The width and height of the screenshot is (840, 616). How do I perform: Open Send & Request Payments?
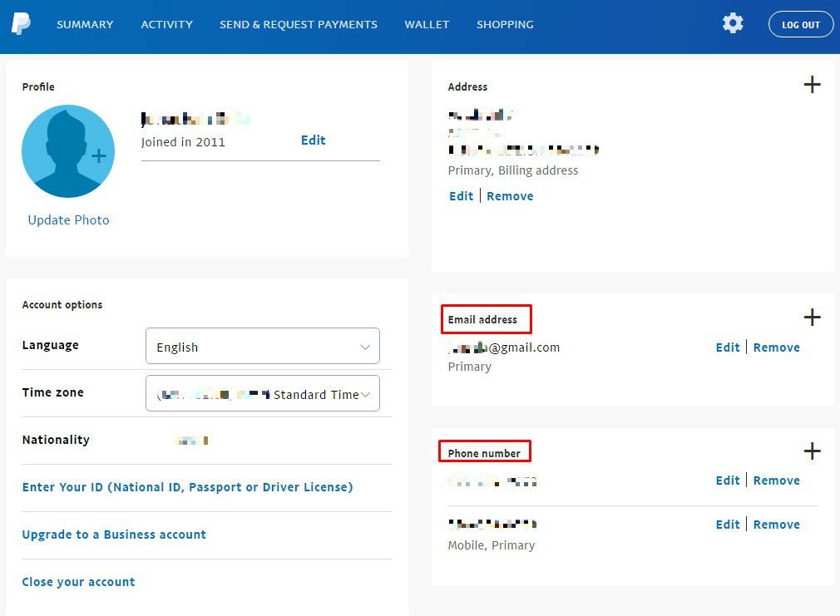coord(298,25)
